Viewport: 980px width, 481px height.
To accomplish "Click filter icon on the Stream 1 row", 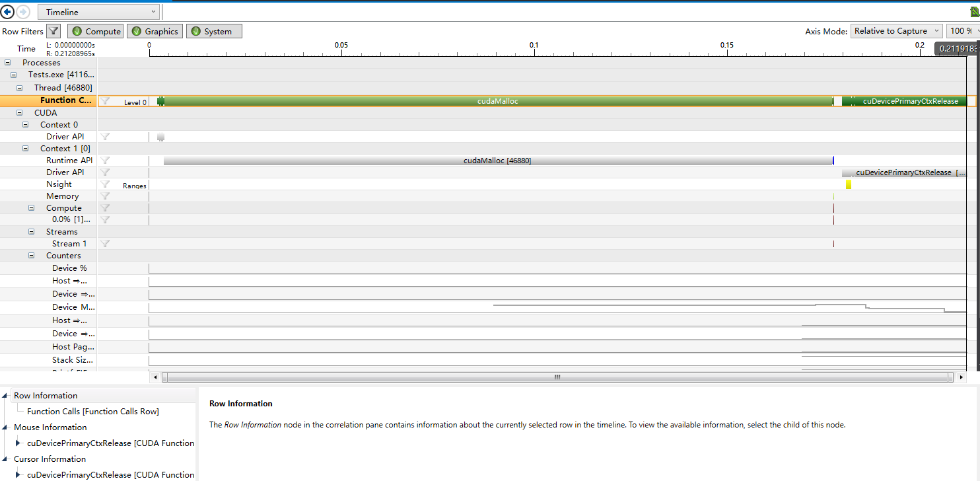I will [x=105, y=244].
